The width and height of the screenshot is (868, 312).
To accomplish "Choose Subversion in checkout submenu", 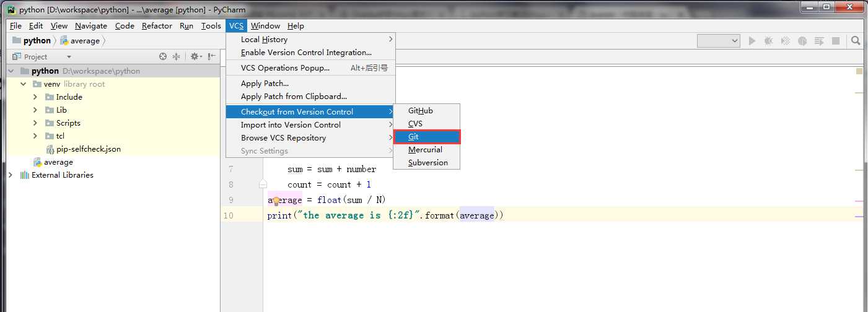I will point(427,163).
